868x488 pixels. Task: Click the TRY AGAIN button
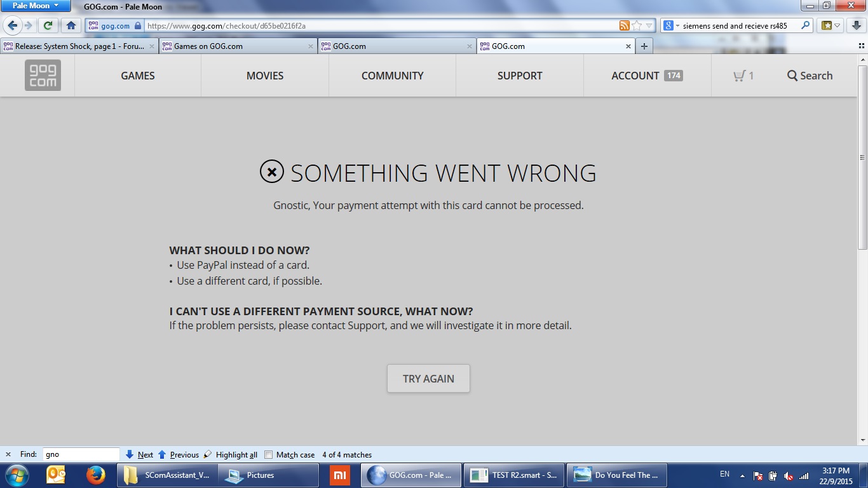point(428,378)
